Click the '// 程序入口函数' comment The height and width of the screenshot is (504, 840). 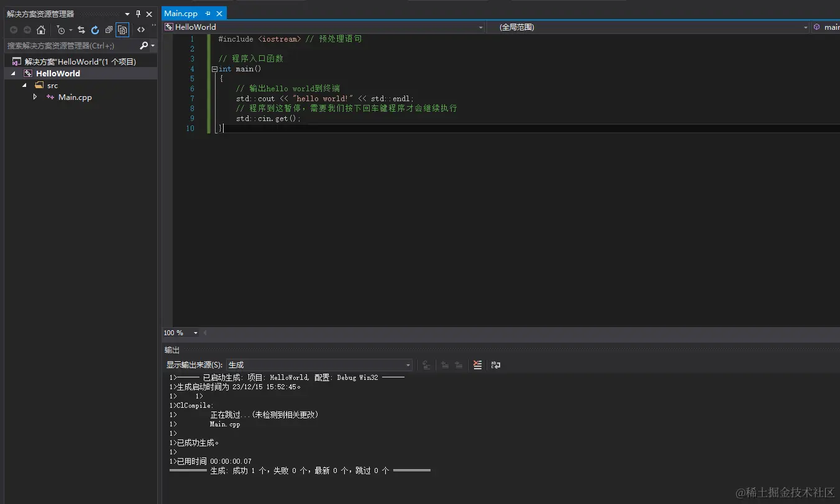pyautogui.click(x=251, y=59)
